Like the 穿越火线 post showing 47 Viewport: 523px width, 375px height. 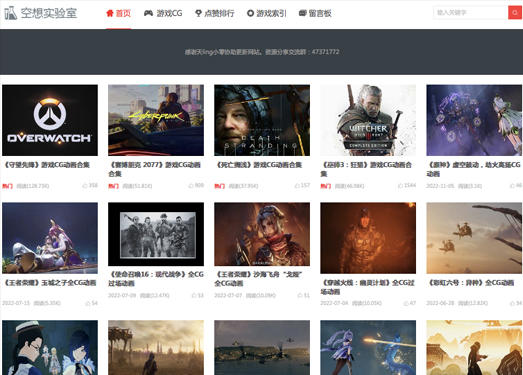click(x=410, y=303)
